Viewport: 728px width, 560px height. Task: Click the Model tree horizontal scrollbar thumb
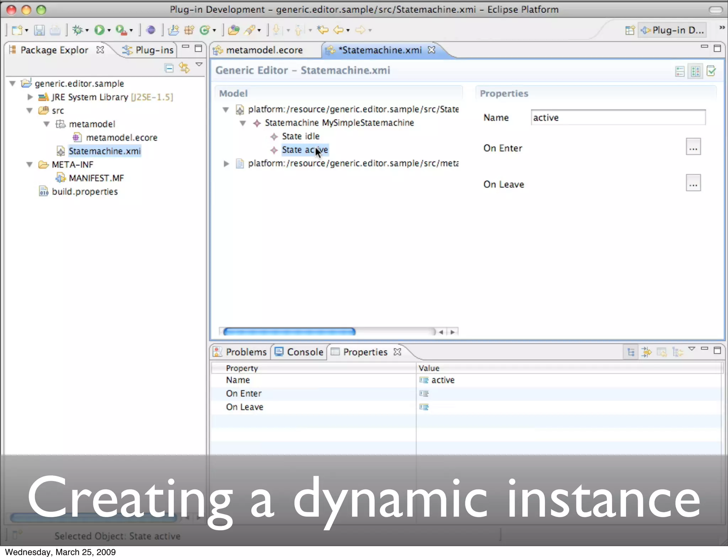[289, 332]
